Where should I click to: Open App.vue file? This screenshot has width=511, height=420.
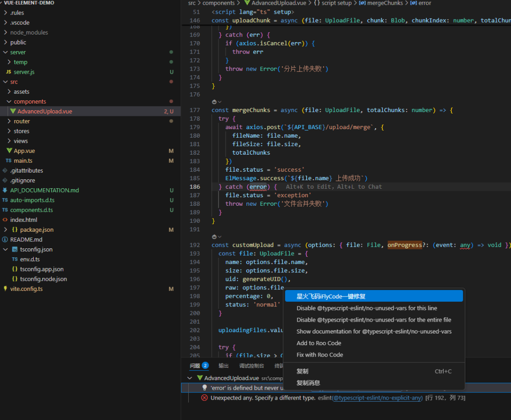tap(24, 151)
